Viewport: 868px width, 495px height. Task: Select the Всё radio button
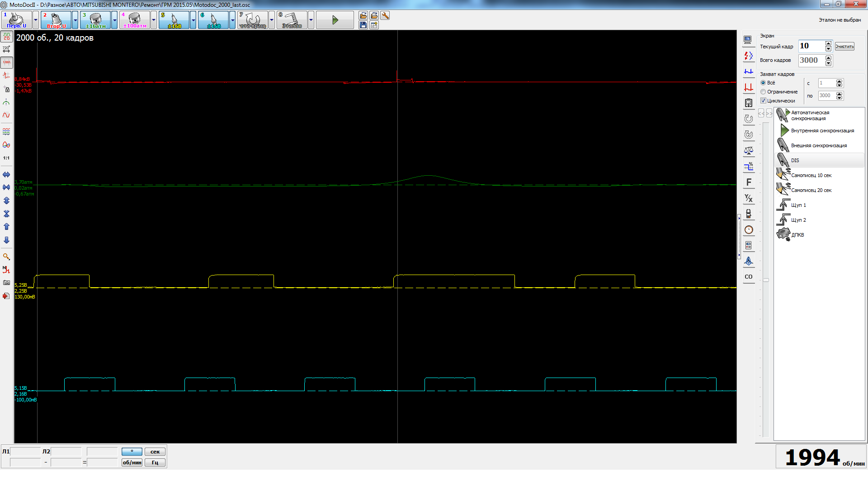pyautogui.click(x=763, y=83)
